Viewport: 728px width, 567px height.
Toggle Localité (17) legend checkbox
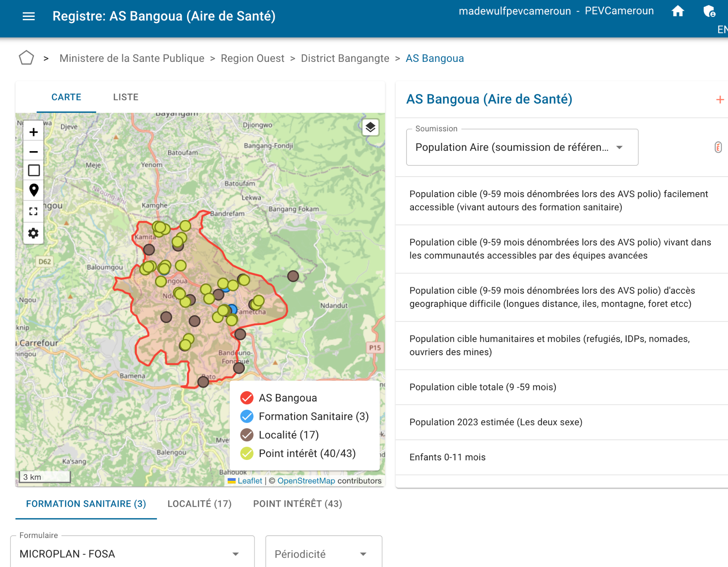pos(247,435)
